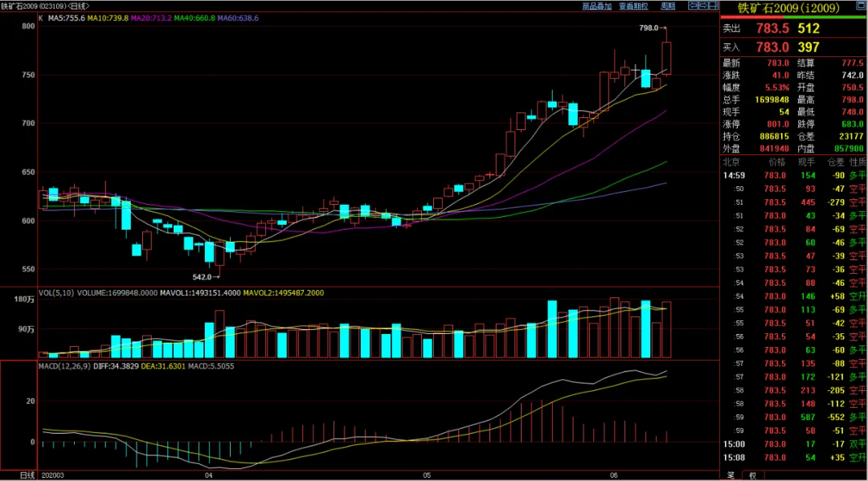This screenshot has height=481, width=868.
Task: Click the MACD(12,26,9) indicator label
Action: coord(64,366)
